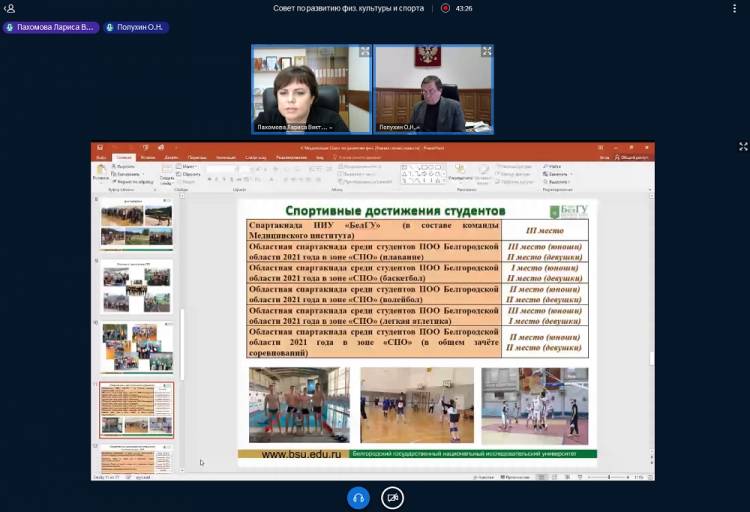Screen dimensions: 750x512
Task: Select the group photos collage slide thumbnail
Action: pos(136,348)
